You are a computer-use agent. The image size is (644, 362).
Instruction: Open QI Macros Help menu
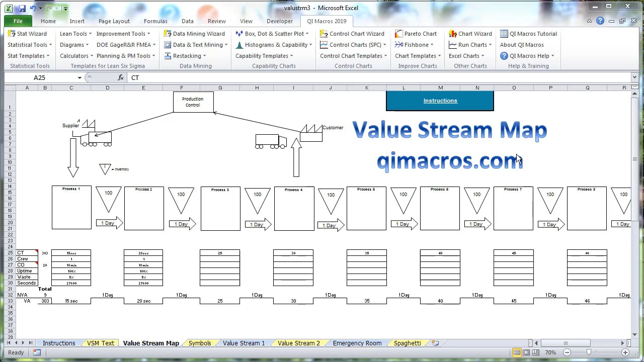click(x=527, y=56)
